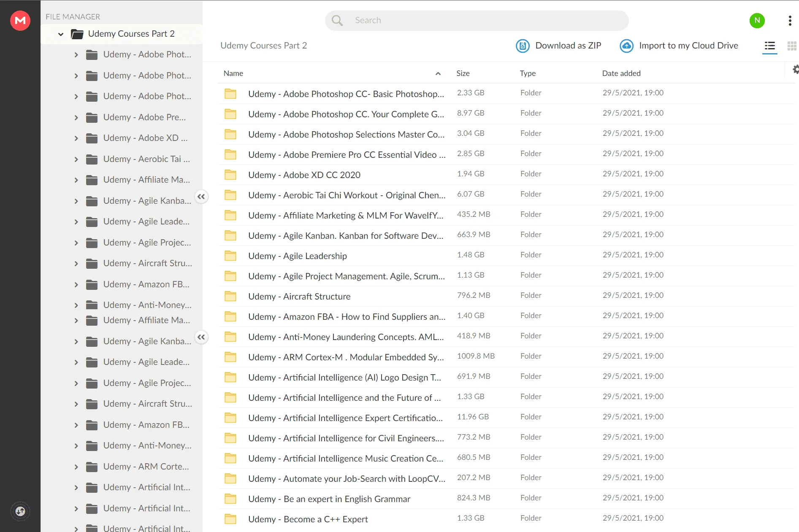Image resolution: width=799 pixels, height=532 pixels.
Task: Click folder icon for English Grammar row
Action: 230,498
